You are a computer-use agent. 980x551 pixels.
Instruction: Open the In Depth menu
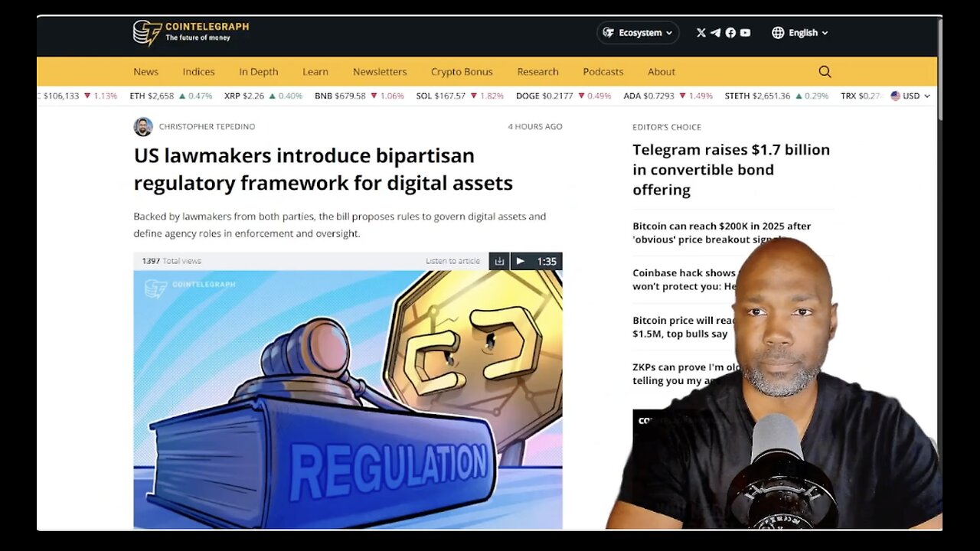coord(259,72)
